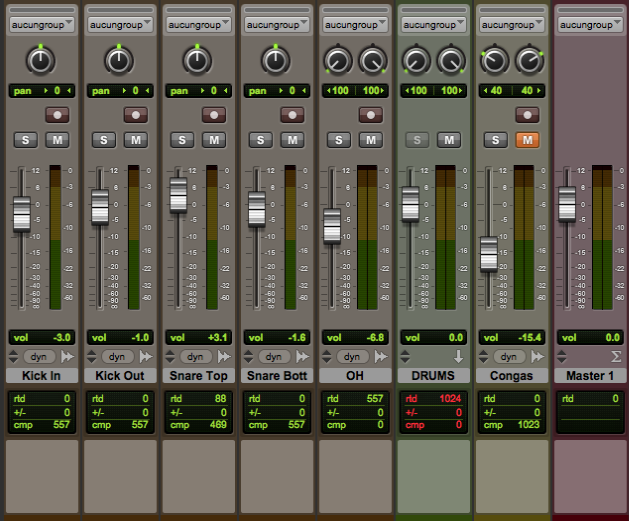Select the DRUMS track name
The image size is (629, 521).
pos(433,376)
